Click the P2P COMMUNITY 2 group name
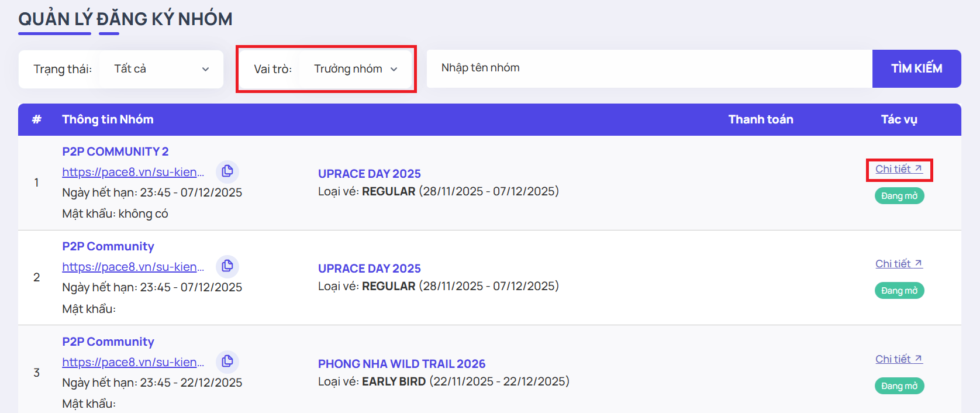 point(115,152)
